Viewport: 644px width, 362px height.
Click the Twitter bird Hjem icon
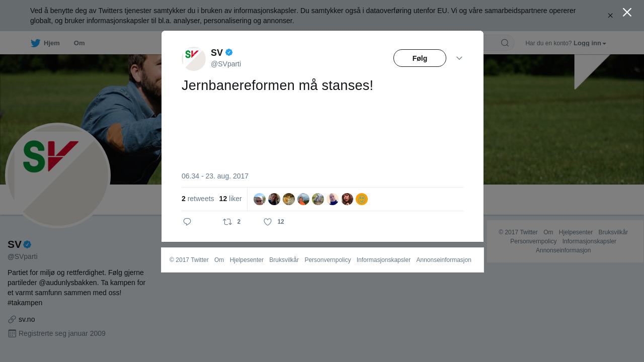pos(35,43)
